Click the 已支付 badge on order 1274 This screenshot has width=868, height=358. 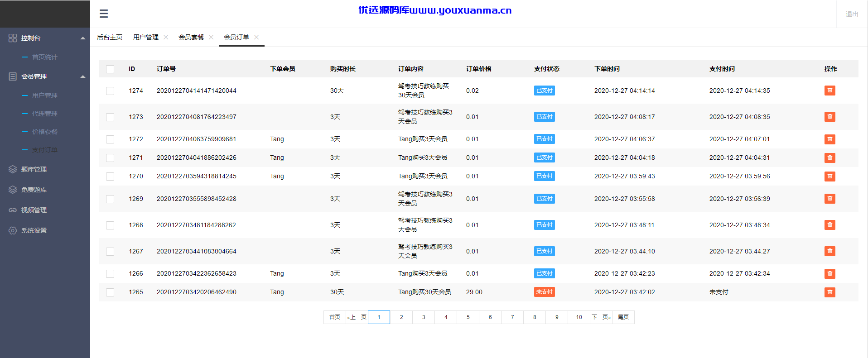tap(545, 91)
